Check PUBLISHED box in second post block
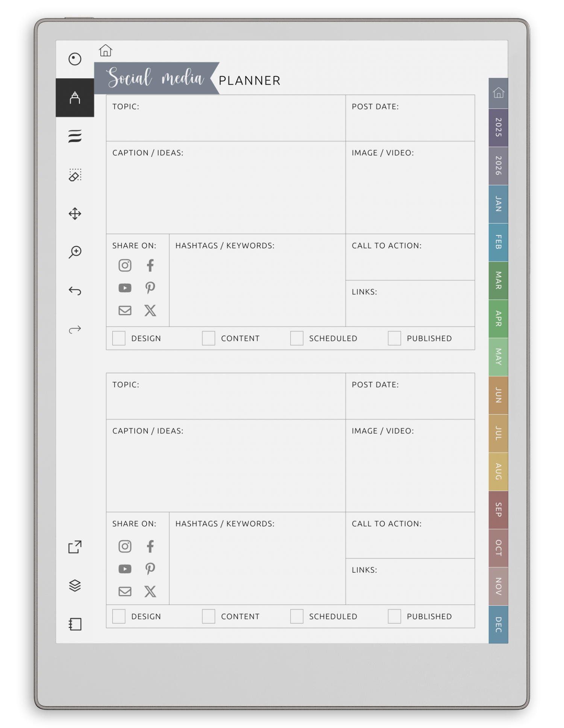Viewport: 564px width, 728px height. coord(394,616)
